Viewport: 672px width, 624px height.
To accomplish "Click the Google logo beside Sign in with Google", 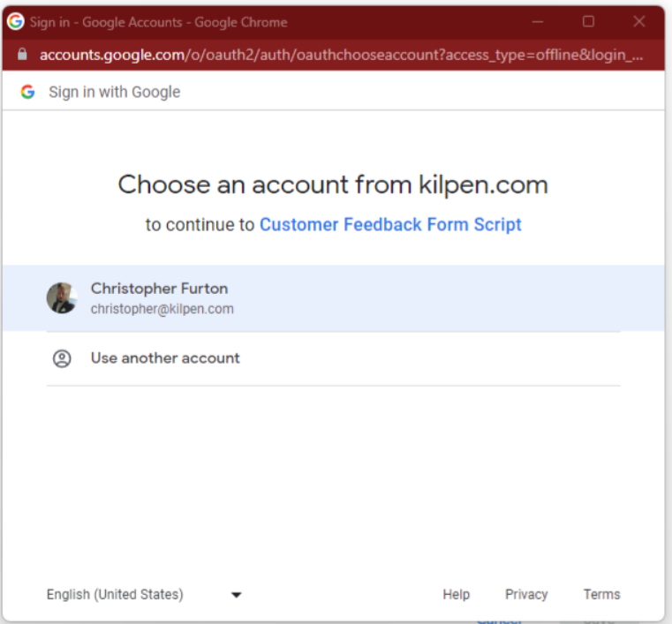I will (28, 92).
